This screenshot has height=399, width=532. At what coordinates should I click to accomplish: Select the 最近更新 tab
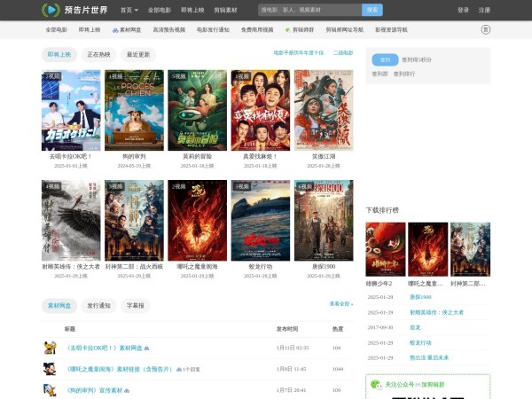(x=138, y=54)
